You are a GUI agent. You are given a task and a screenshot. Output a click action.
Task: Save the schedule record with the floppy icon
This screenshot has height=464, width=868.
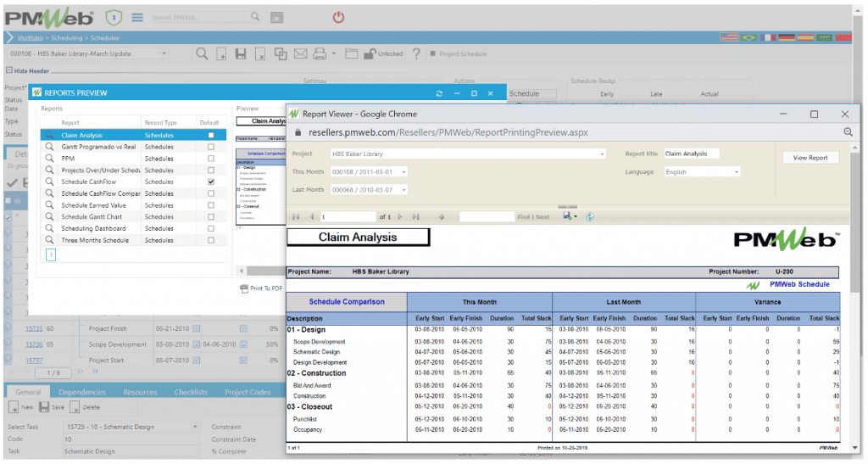pyautogui.click(x=241, y=54)
